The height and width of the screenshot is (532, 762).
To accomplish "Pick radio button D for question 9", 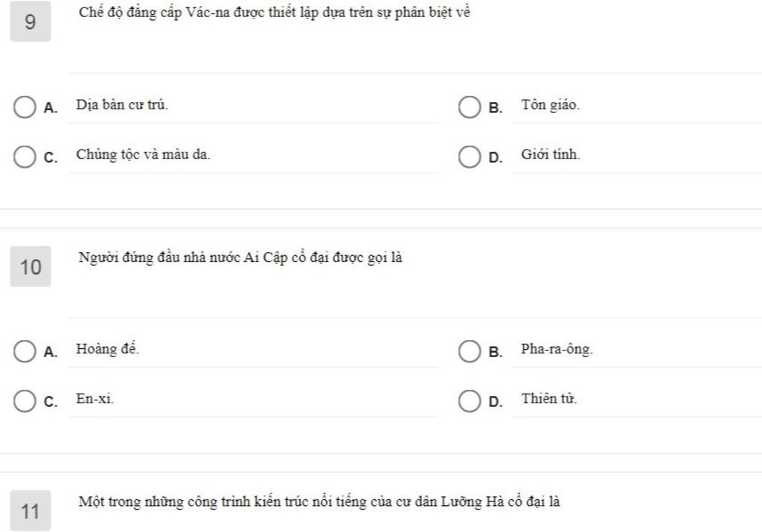I will coord(469,157).
